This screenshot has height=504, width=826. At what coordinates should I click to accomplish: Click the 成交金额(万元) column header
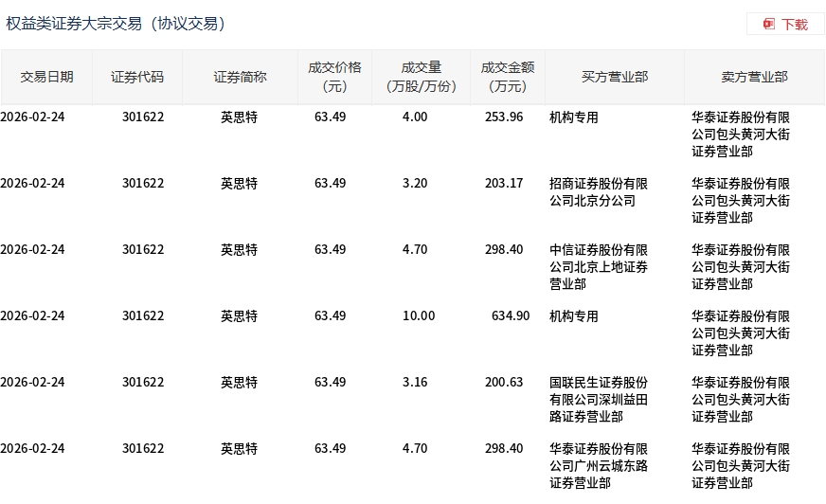(x=508, y=78)
